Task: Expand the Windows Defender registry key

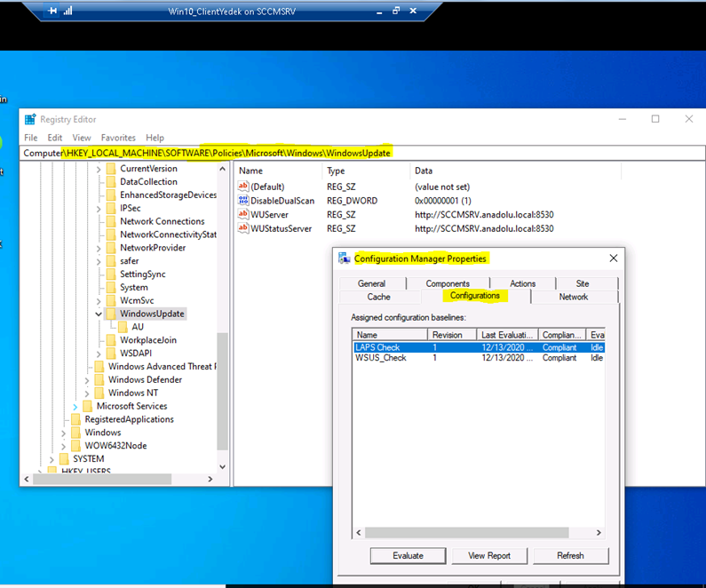Action: point(87,380)
